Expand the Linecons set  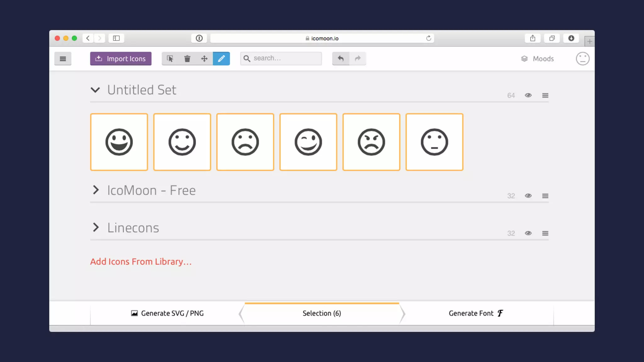click(x=96, y=227)
